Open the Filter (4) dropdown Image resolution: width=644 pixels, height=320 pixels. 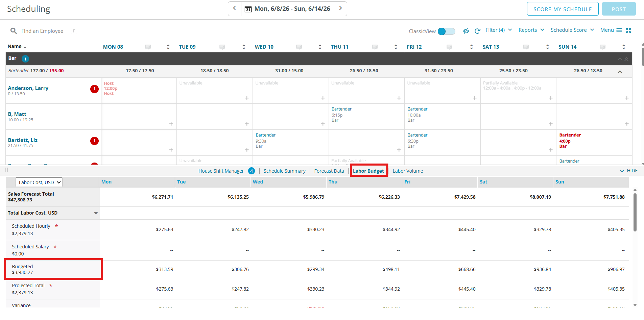(499, 30)
